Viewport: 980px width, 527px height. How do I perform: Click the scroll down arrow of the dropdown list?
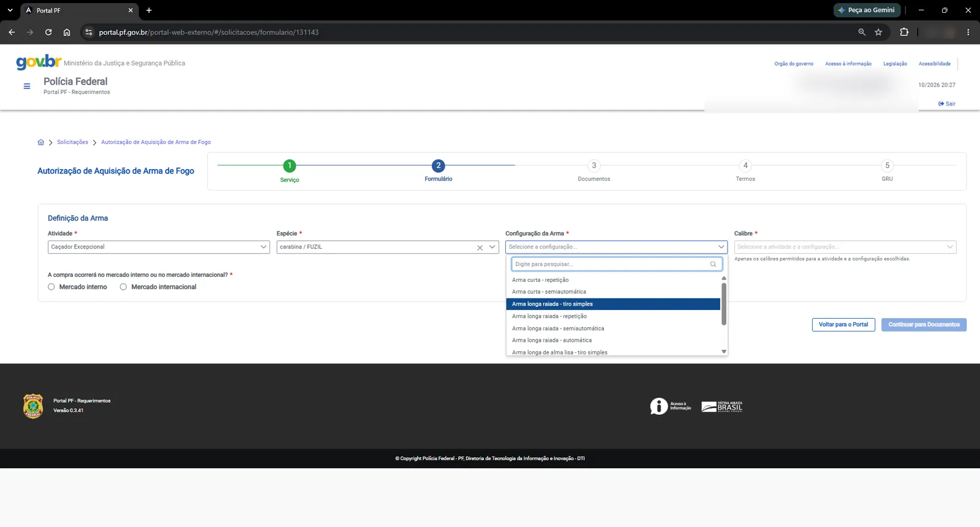click(x=724, y=352)
